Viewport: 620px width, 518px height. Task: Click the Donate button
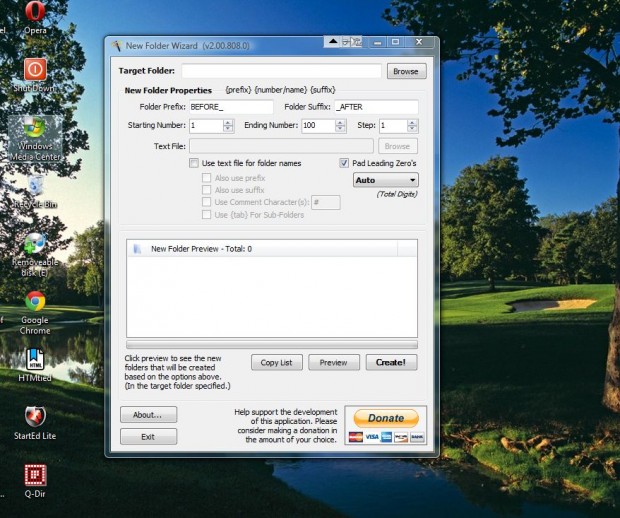(x=385, y=418)
